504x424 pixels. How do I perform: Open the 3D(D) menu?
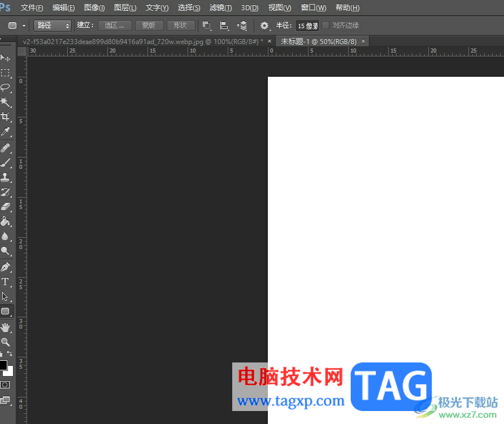coord(250,7)
